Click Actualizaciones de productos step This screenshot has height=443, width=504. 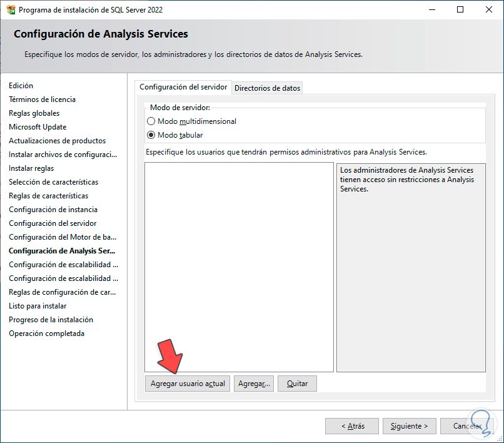pyautogui.click(x=57, y=141)
